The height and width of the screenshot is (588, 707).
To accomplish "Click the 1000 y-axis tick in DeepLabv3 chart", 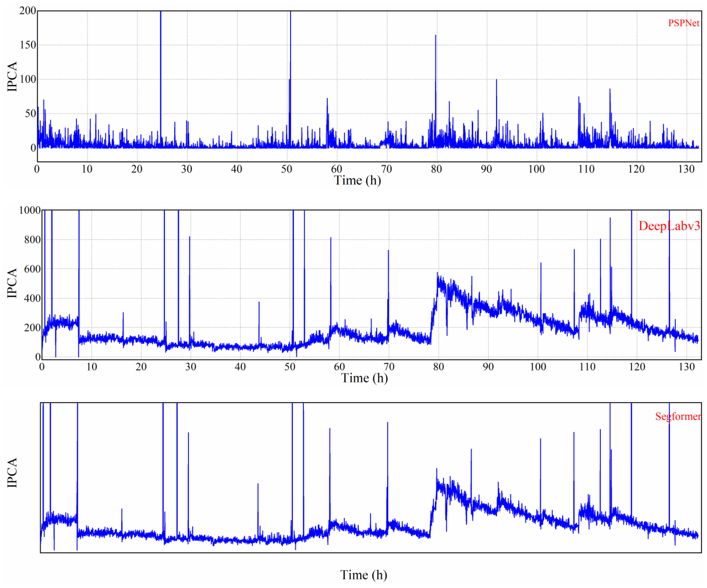I will [30, 210].
